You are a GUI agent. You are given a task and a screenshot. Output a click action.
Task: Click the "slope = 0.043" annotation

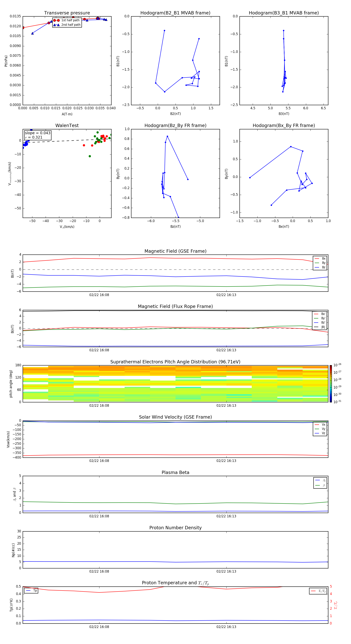38,133
